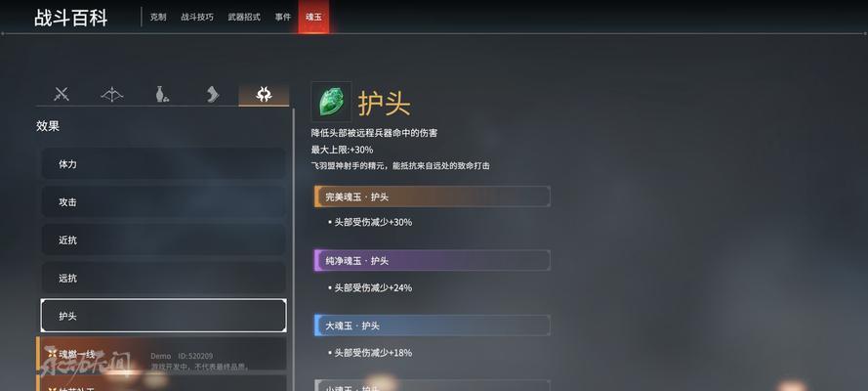Image resolution: width=868 pixels, height=391 pixels.
Task: Select the boot armor category icon
Action: coord(213,95)
